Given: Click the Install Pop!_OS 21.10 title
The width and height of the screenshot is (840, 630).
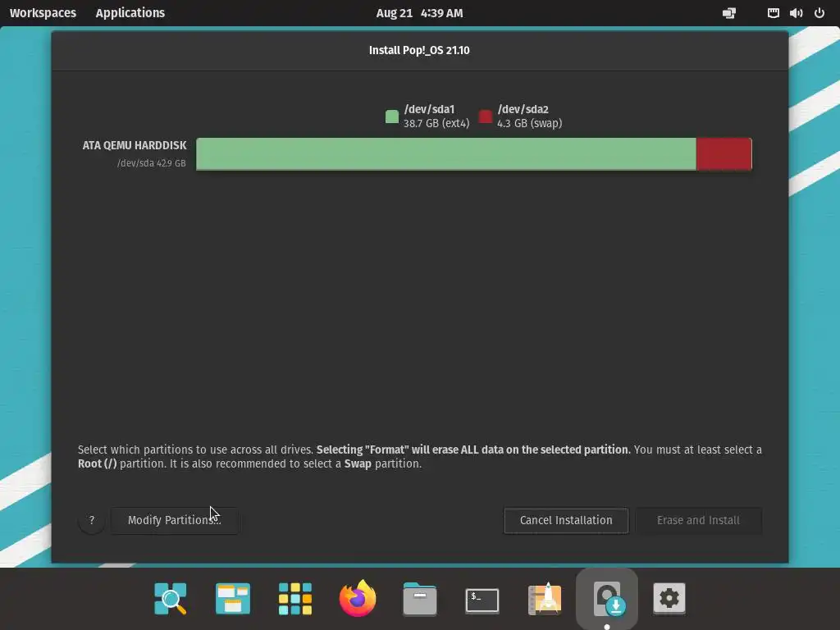Looking at the screenshot, I should (419, 50).
